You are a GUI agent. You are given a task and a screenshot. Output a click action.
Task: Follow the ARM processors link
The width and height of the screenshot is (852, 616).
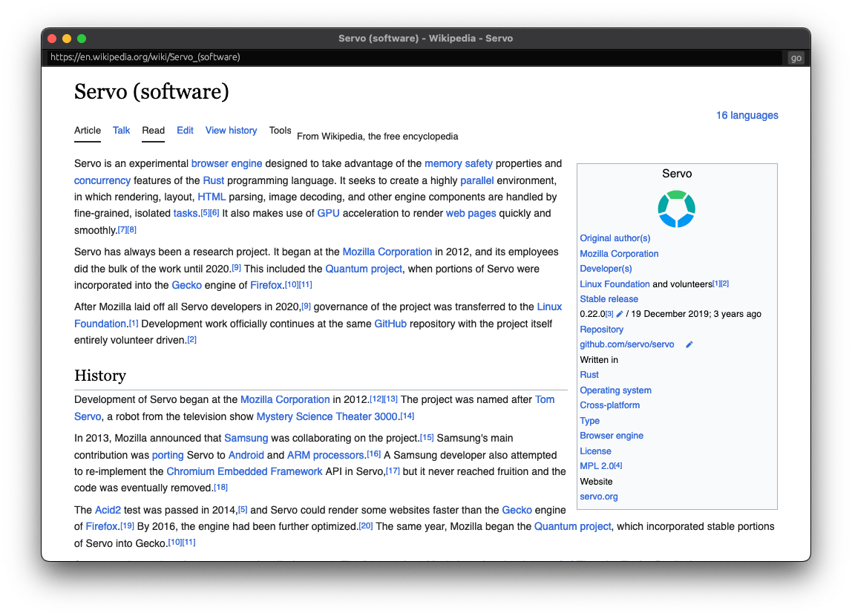point(326,455)
